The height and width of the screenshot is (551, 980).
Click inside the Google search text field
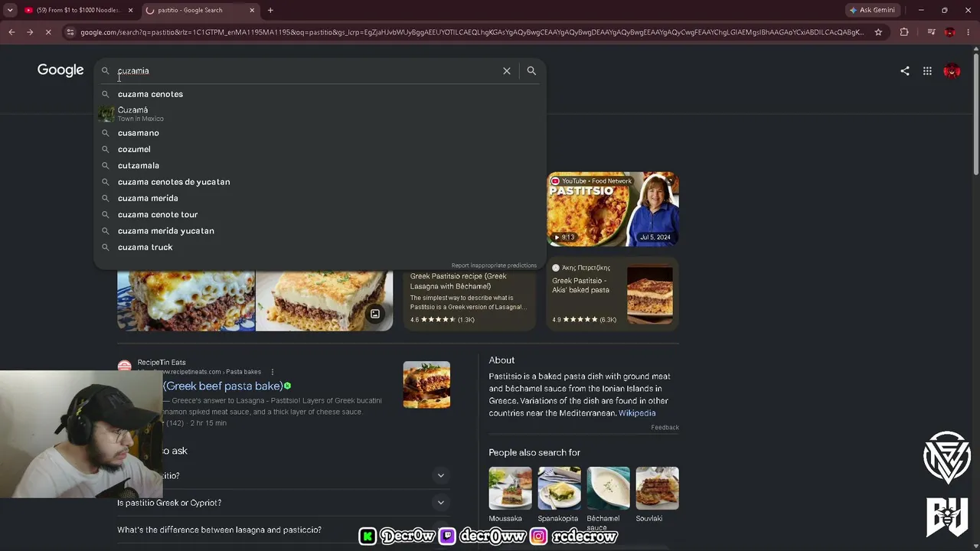(306, 70)
